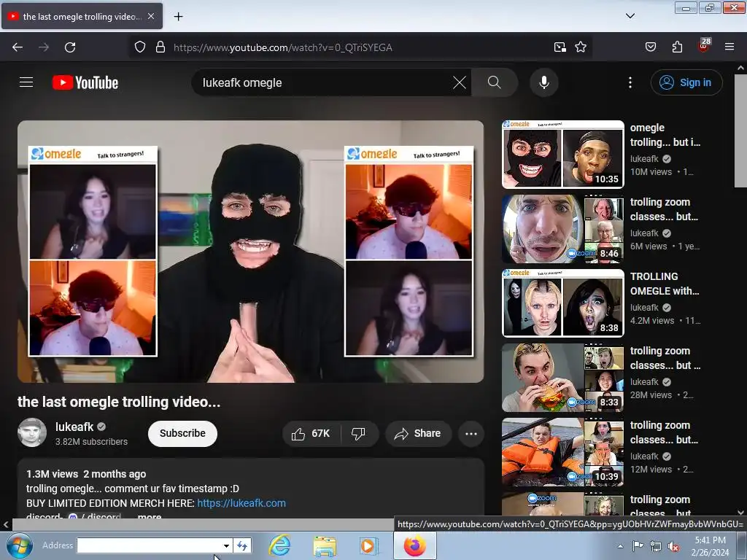Open the YouTube guide hamburger menu
The height and width of the screenshot is (560, 747).
tap(26, 82)
